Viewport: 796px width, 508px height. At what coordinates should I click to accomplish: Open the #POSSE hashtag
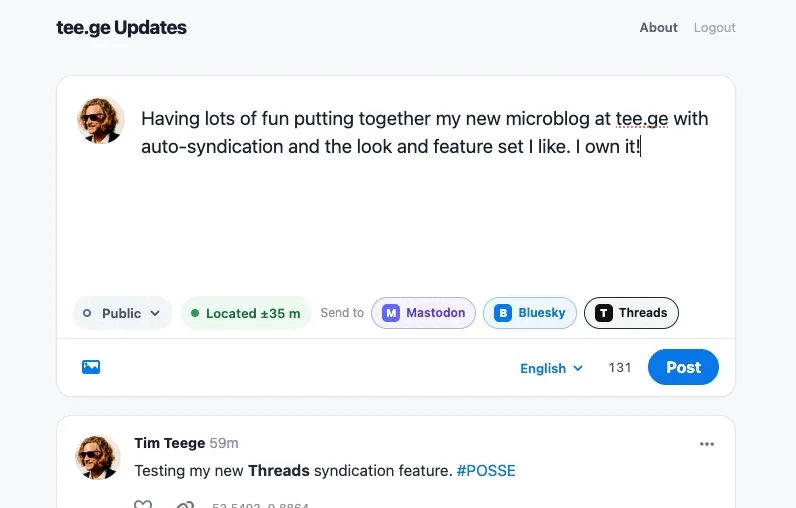486,471
